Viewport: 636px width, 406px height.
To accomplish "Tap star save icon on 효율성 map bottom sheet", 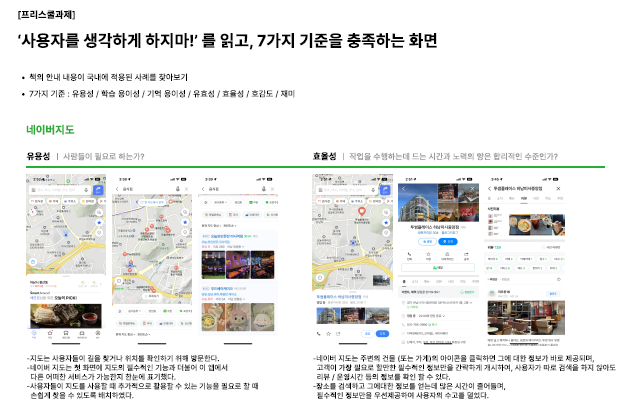I will point(328,334).
